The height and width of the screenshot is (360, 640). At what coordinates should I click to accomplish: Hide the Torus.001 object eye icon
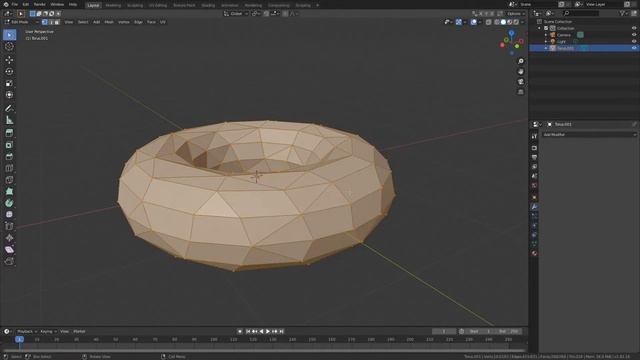click(x=634, y=48)
